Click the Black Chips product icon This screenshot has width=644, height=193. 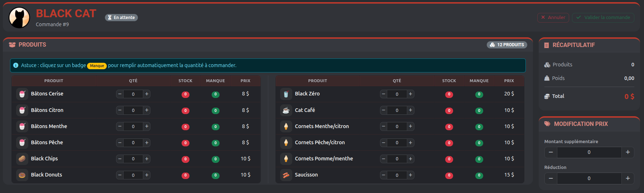tap(22, 159)
